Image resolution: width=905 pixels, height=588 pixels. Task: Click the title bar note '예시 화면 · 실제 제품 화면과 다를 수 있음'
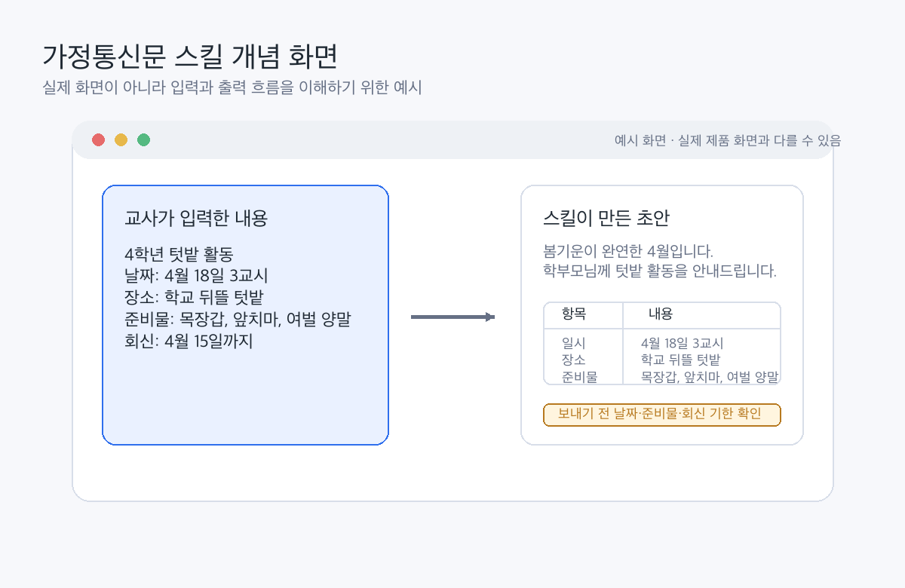click(728, 140)
